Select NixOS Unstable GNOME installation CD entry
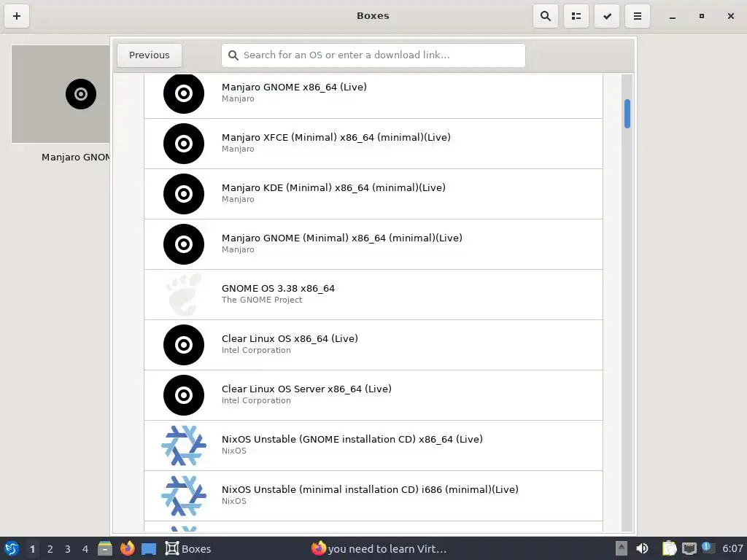 [373, 446]
